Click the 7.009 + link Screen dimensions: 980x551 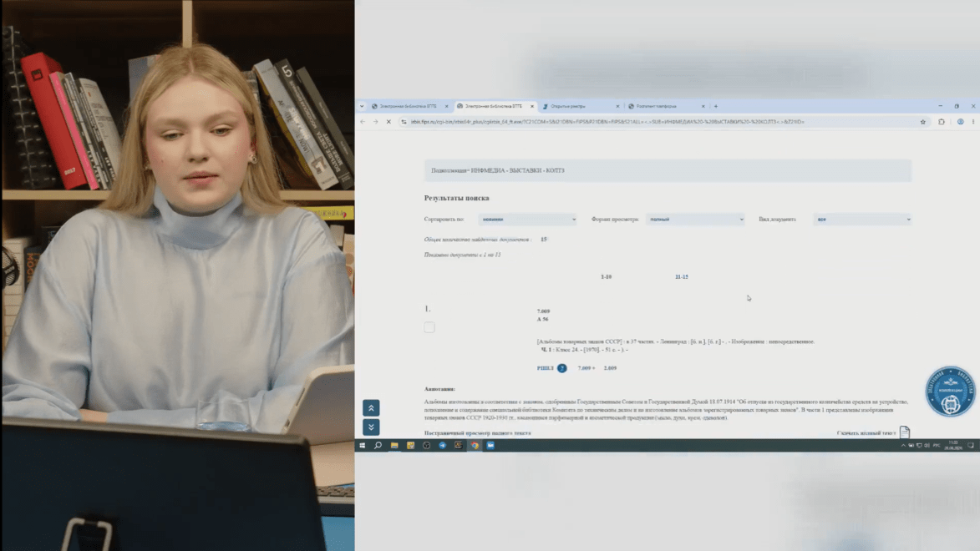(x=586, y=368)
